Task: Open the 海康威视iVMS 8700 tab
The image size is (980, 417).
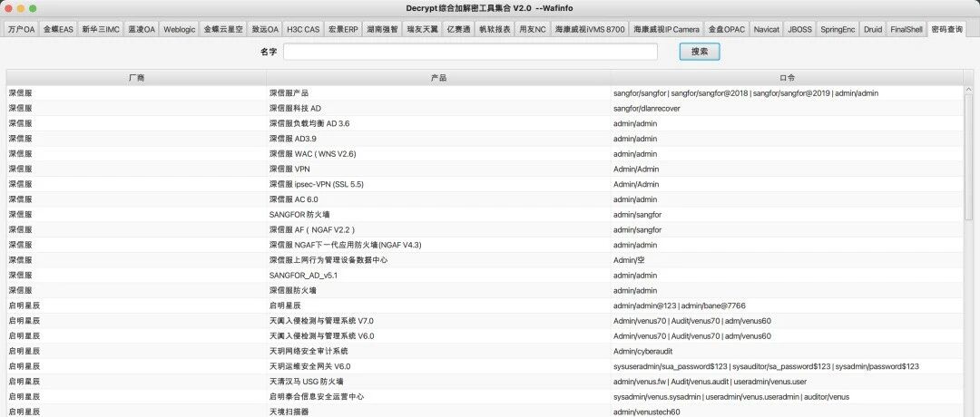Action: click(x=590, y=29)
